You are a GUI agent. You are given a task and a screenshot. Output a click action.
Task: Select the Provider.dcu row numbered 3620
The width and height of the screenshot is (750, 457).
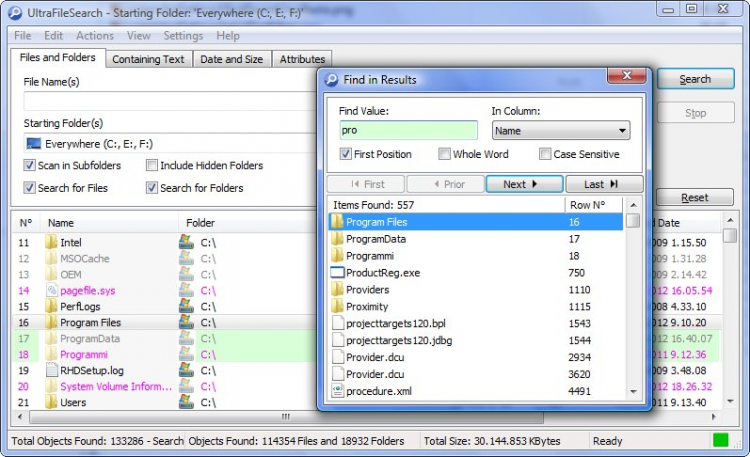pos(476,374)
